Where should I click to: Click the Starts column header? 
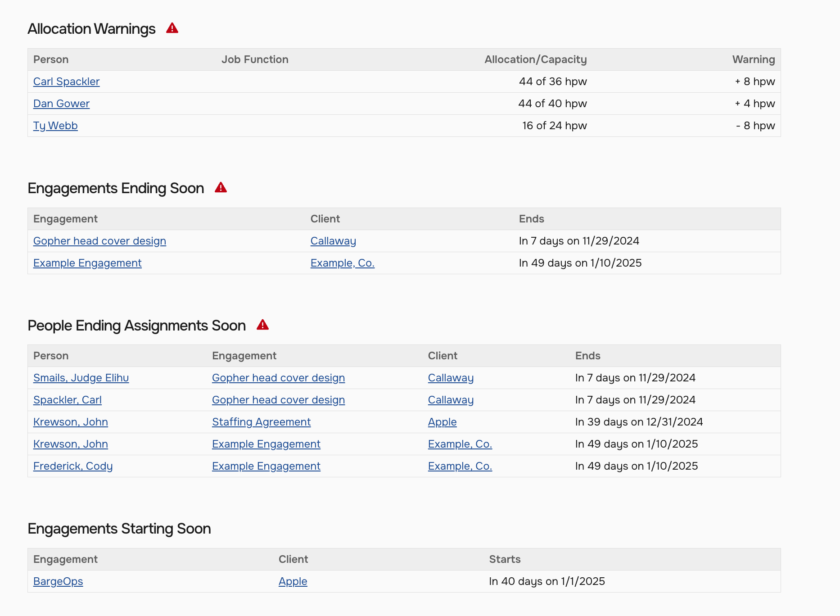pos(505,559)
